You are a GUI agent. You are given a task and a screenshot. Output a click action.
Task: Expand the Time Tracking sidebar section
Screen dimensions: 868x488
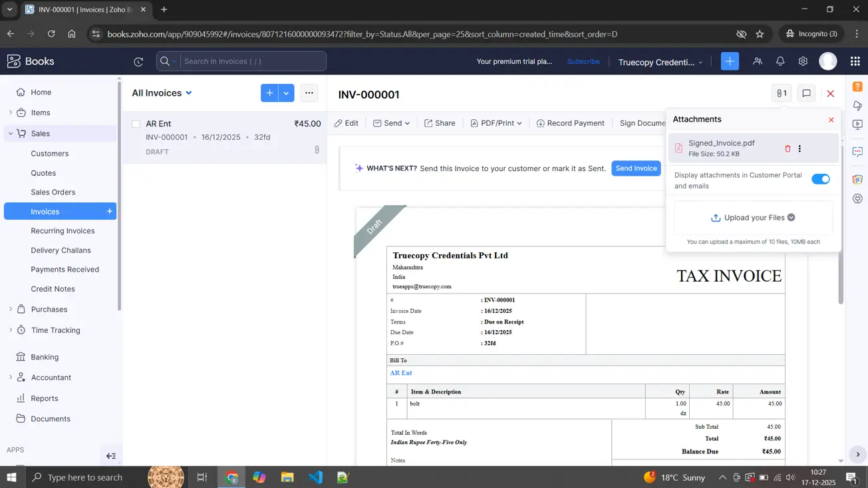pyautogui.click(x=11, y=330)
